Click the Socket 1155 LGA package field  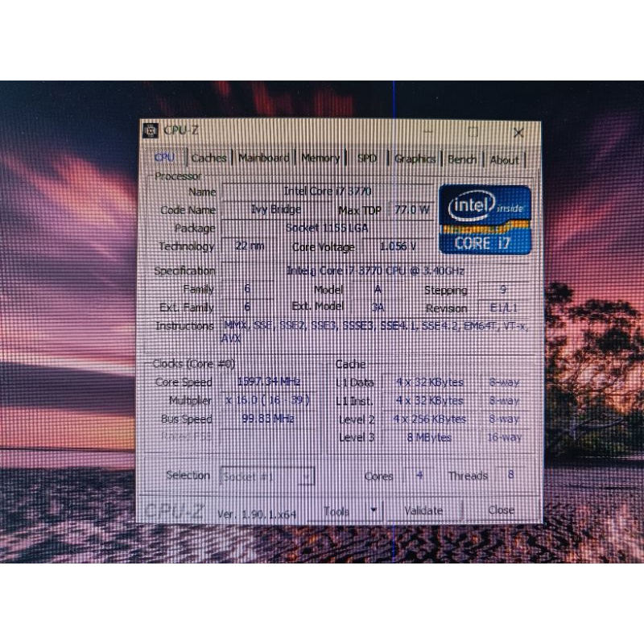coord(328,228)
